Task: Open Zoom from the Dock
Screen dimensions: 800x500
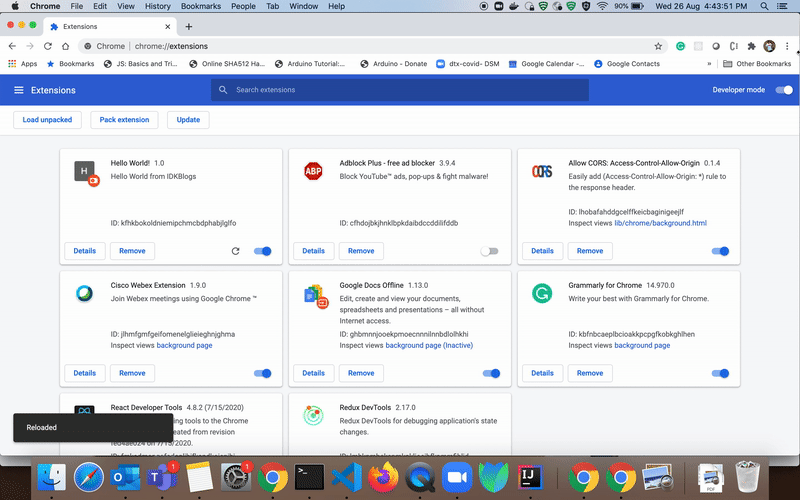Action: point(457,478)
